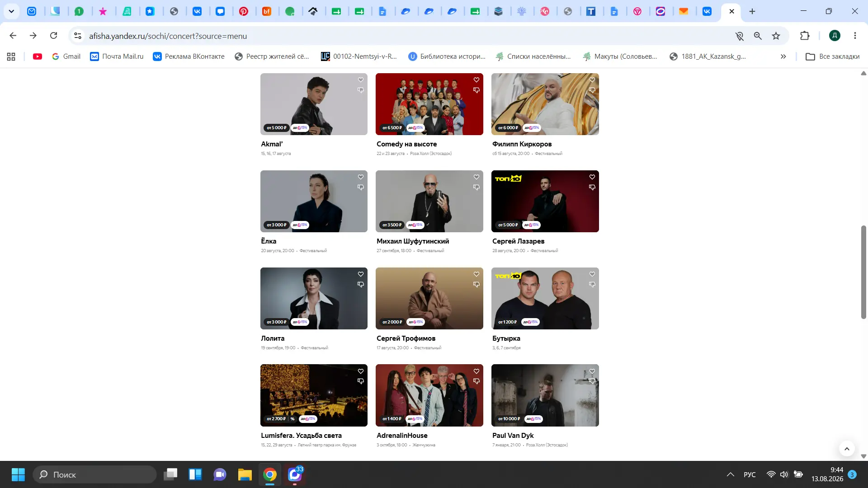Open Бутырка event title
The width and height of the screenshot is (868, 488).
click(x=506, y=338)
